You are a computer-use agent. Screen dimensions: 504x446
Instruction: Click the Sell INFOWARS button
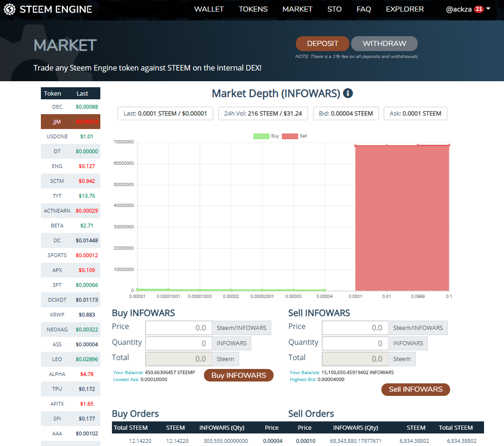tap(415, 389)
